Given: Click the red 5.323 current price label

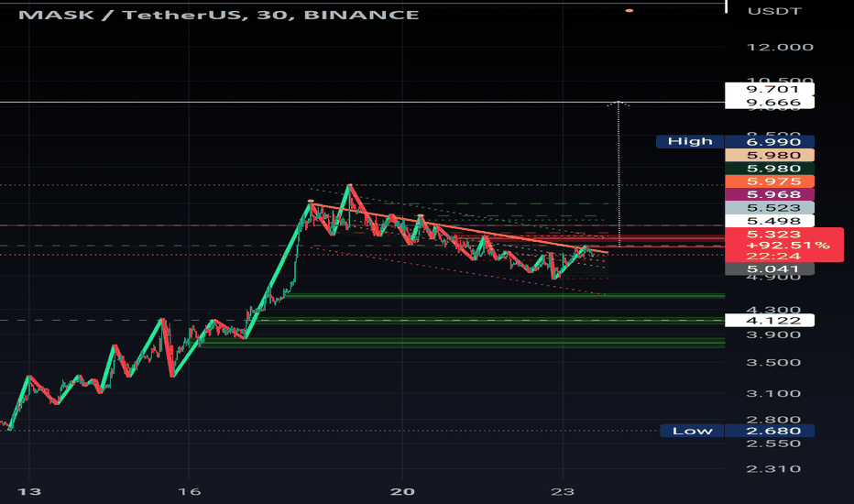Looking at the screenshot, I should pos(773,235).
